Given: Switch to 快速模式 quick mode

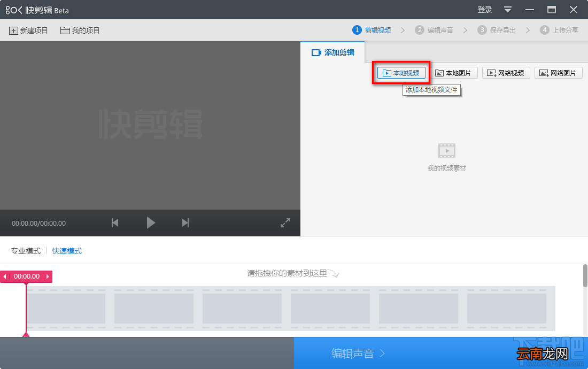Looking at the screenshot, I should [67, 251].
